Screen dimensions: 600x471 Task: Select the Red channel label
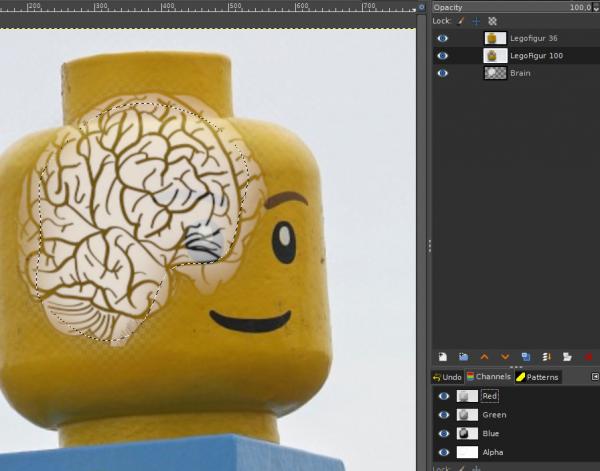(x=489, y=396)
